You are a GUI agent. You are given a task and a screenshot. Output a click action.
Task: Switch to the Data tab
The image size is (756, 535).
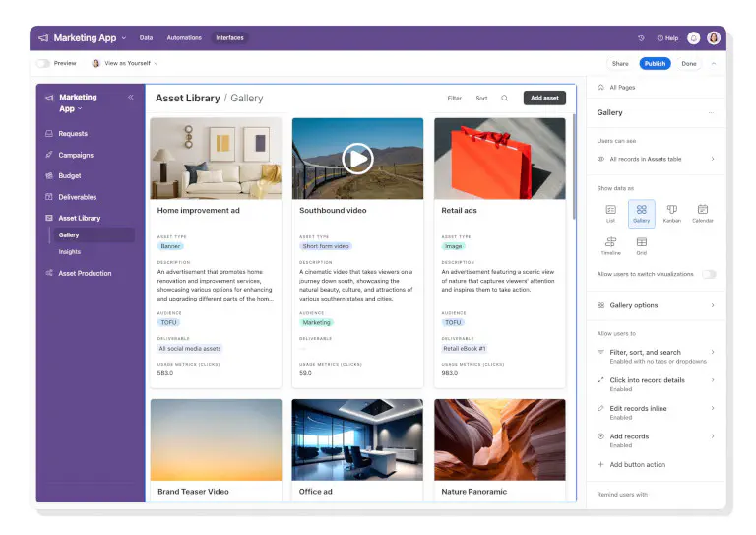pyautogui.click(x=146, y=38)
